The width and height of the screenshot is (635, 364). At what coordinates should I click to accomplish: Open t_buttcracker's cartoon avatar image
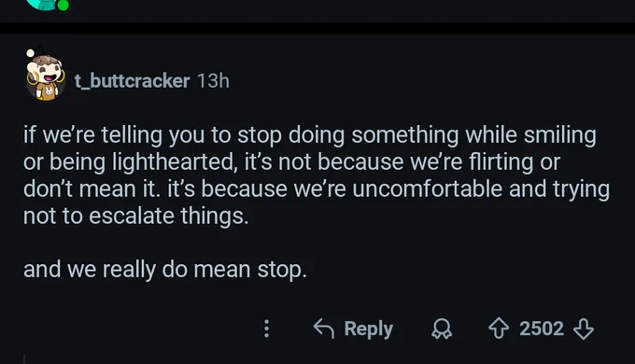[x=46, y=77]
